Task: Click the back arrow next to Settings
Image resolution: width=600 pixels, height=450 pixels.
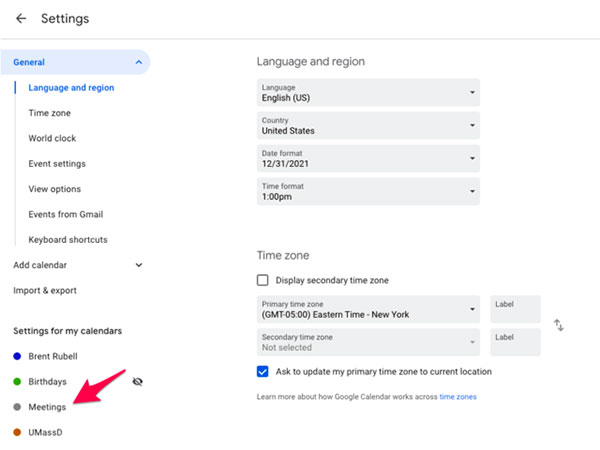Action: [x=21, y=18]
